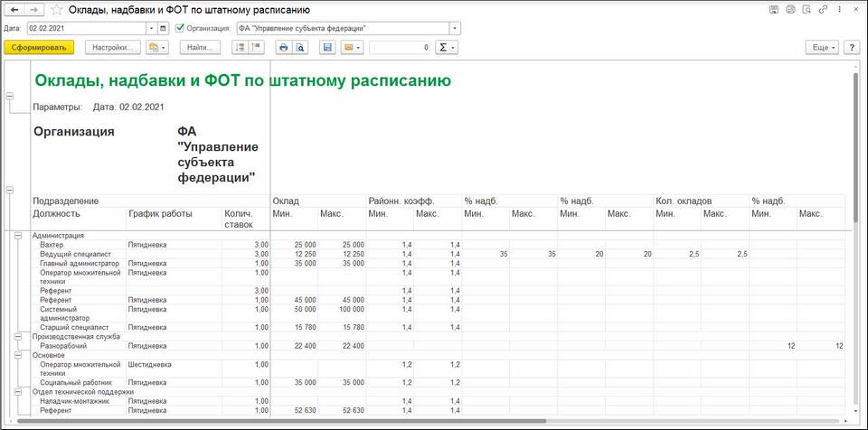
Task: Select the Разнорабочий cell
Action: [x=78, y=346]
